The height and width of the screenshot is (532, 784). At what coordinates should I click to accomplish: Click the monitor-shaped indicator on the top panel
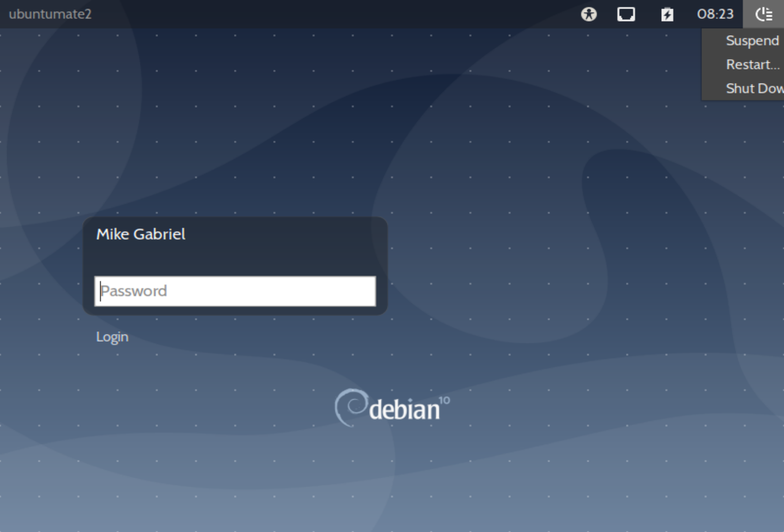626,15
